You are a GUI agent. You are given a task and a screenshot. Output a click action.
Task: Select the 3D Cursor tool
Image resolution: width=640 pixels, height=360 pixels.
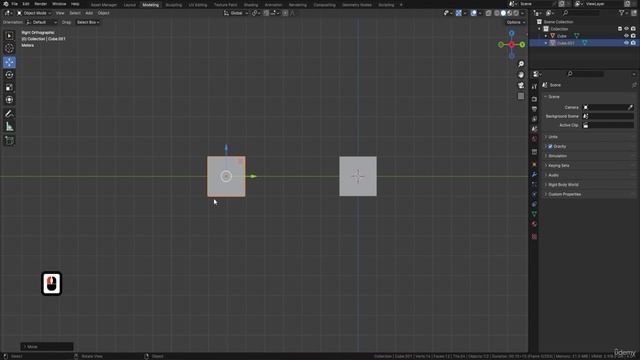tap(9, 49)
